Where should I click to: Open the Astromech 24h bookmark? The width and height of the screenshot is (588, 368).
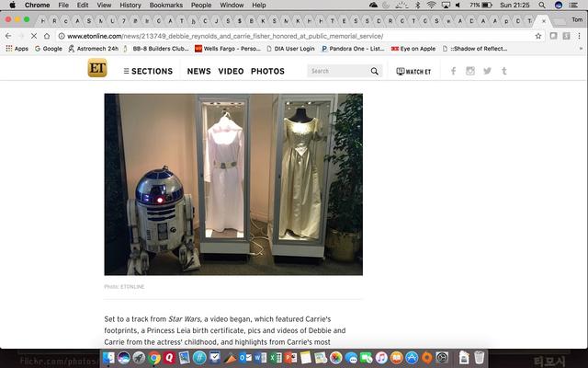(94, 49)
